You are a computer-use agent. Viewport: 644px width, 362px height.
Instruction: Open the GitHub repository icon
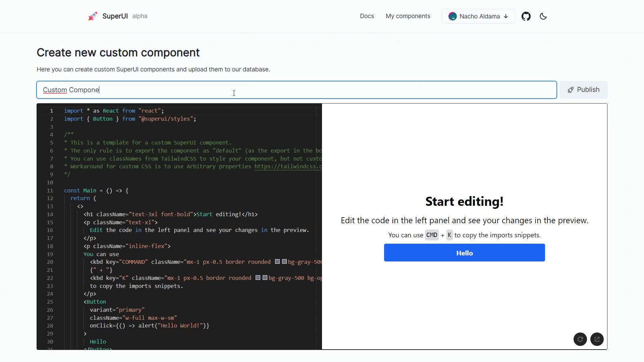click(526, 16)
